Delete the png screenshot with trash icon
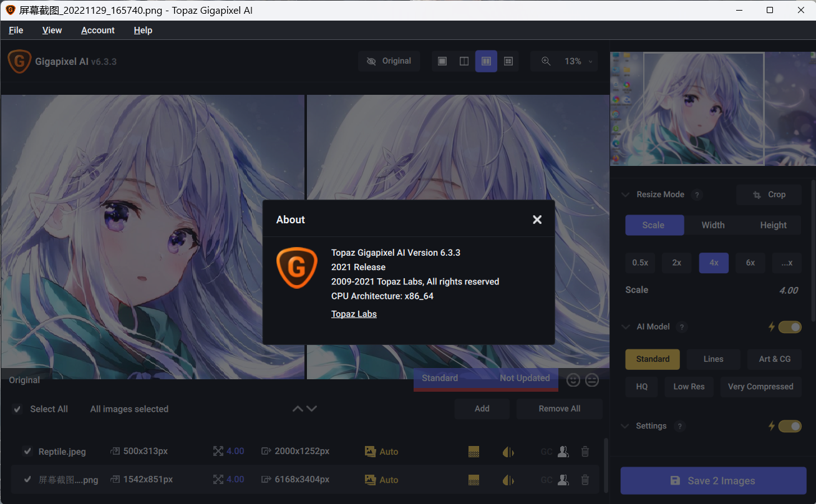 585,480
